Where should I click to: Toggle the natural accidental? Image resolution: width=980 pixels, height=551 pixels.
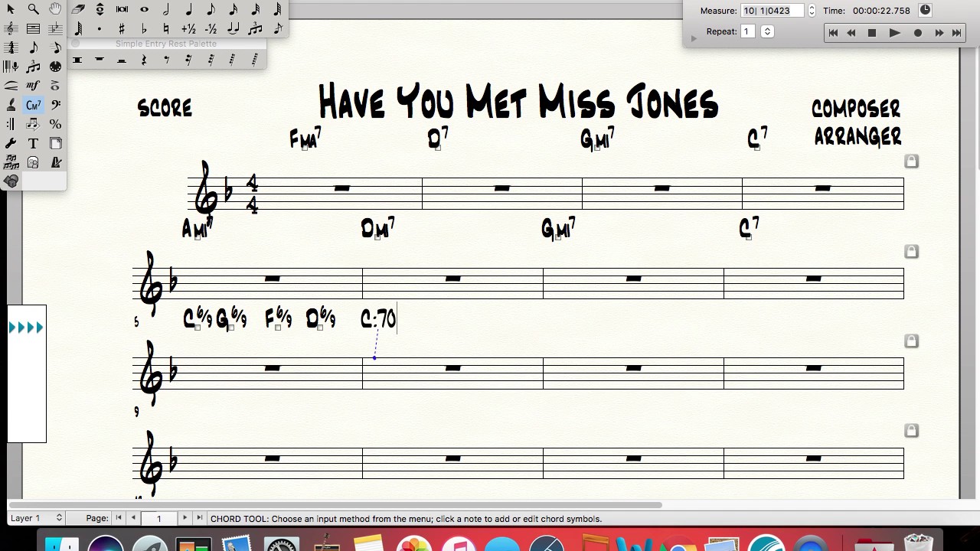(x=166, y=28)
